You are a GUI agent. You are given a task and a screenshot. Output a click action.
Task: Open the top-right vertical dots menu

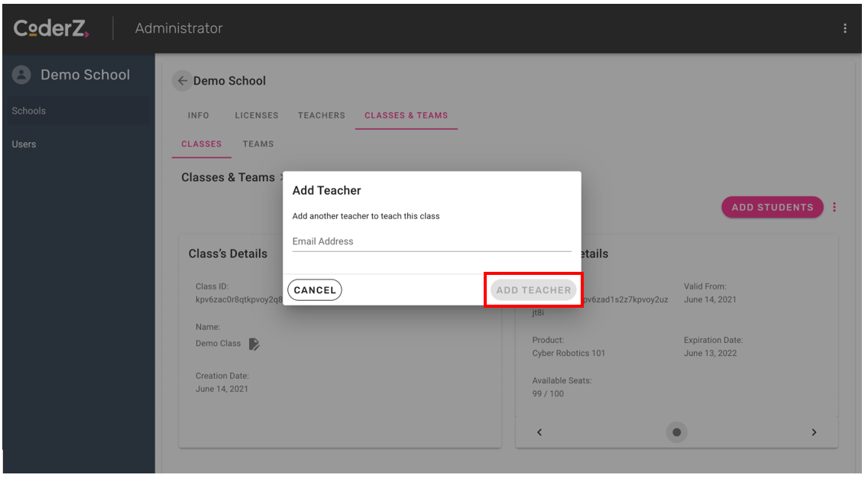click(x=844, y=28)
